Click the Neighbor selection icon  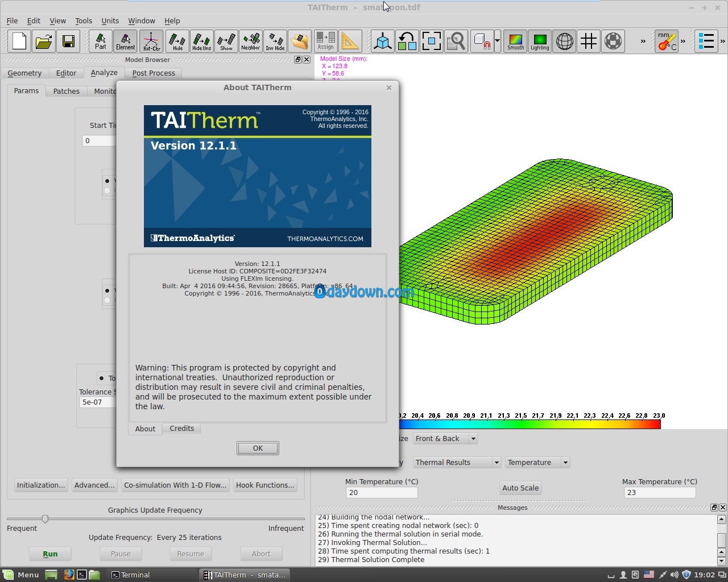(x=251, y=41)
